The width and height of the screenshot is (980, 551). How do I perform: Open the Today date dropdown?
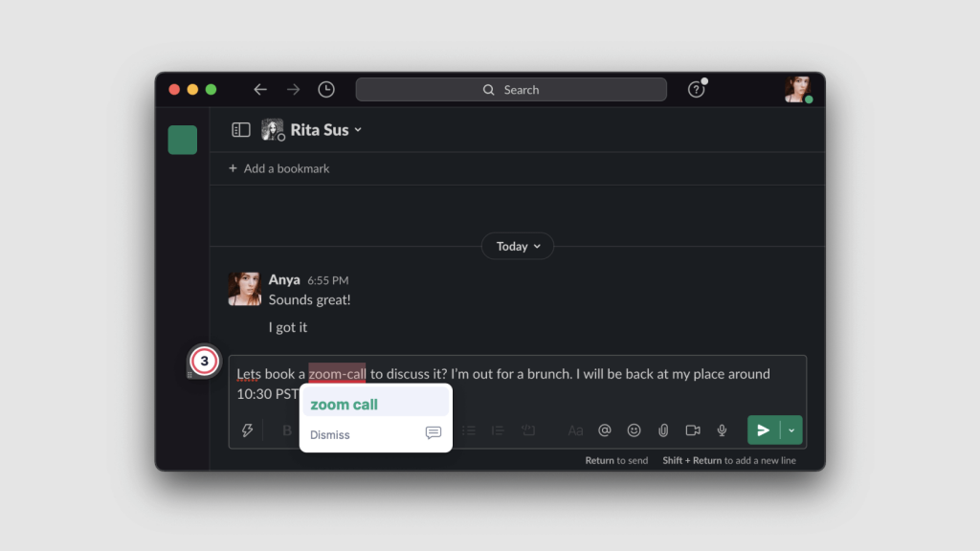click(x=517, y=246)
